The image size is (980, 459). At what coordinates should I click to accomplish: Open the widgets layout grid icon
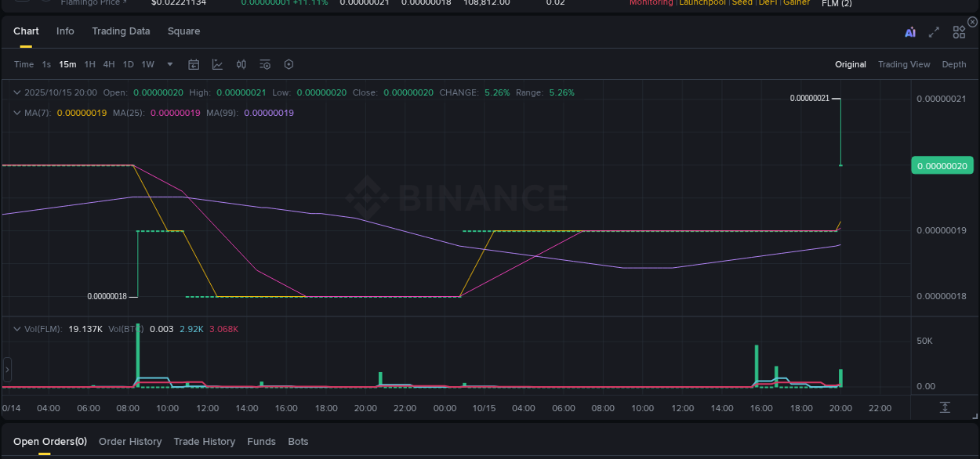[959, 31]
